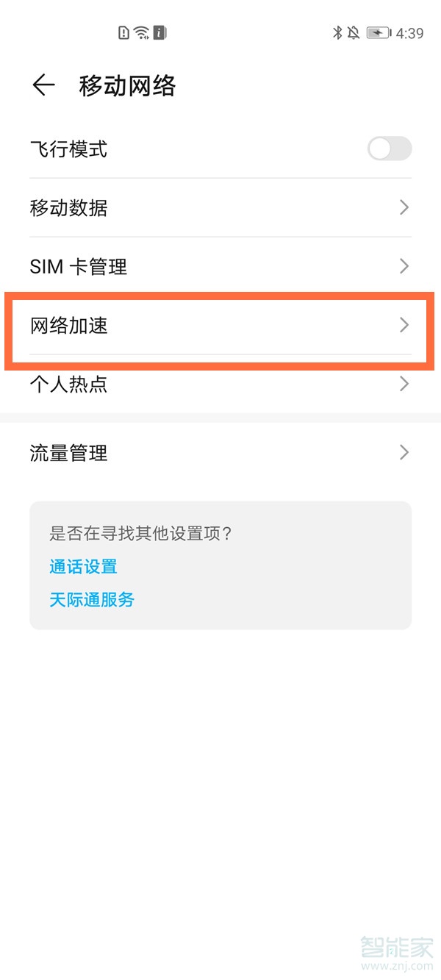Viewport: 441px width, 980px height.
Task: Open 通话设置 link
Action: (x=82, y=566)
